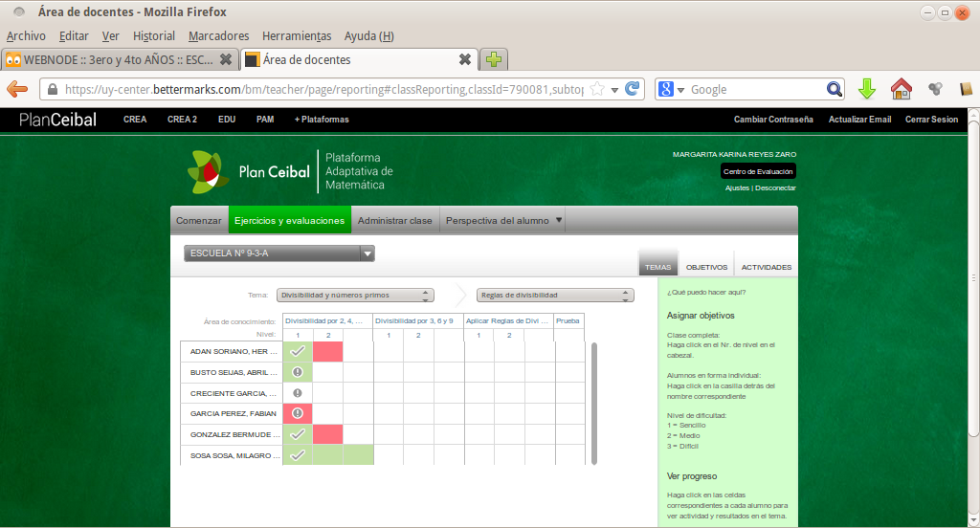Image resolution: width=980 pixels, height=528 pixels.
Task: Open the green downloads arrow
Action: pos(867,89)
